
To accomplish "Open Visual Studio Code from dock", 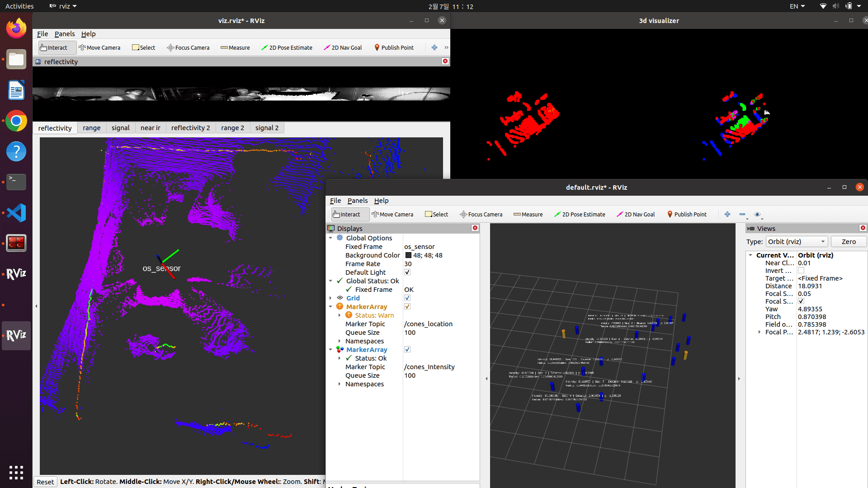I will coord(16,212).
